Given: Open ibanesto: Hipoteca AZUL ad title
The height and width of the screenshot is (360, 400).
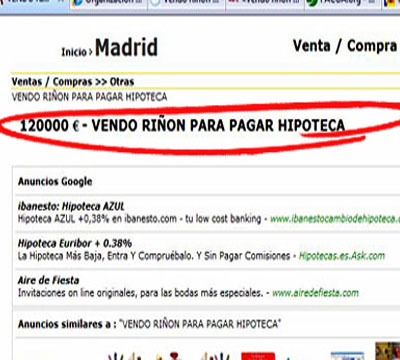Looking at the screenshot, I should 71,207.
